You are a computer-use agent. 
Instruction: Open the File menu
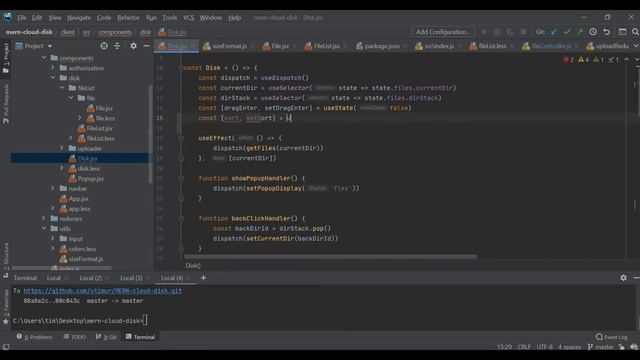(x=22, y=18)
